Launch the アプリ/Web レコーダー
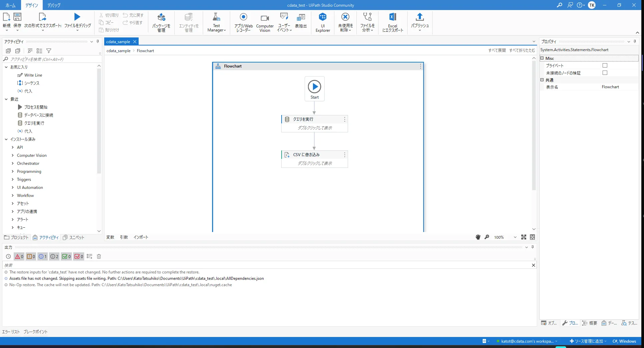The height and width of the screenshot is (348, 644). tap(243, 22)
